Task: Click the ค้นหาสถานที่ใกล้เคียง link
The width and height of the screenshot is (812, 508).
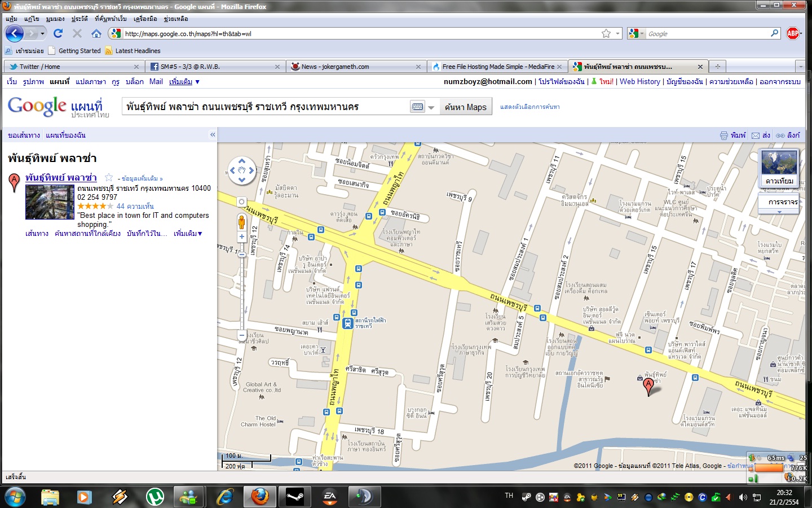Action: click(x=87, y=234)
